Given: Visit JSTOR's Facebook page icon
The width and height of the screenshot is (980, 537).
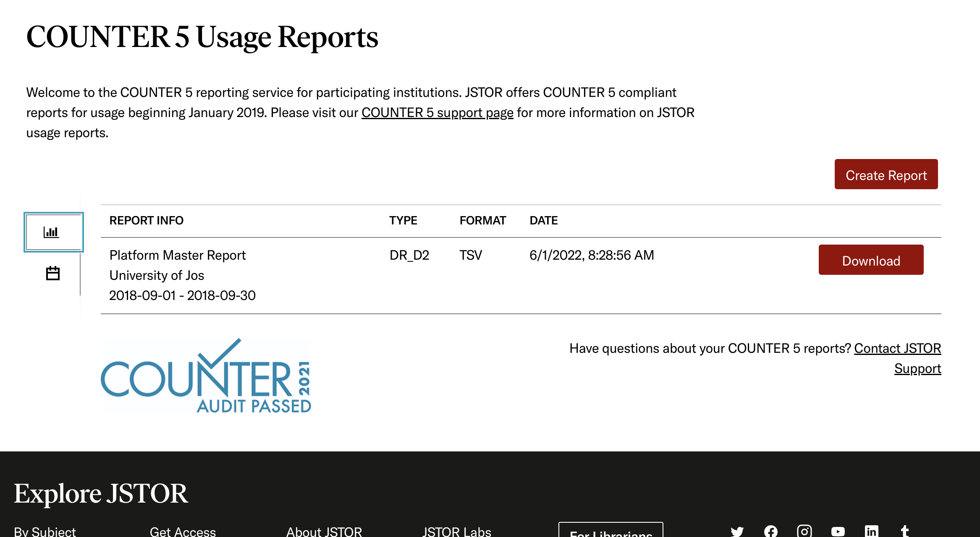Looking at the screenshot, I should click(x=770, y=531).
